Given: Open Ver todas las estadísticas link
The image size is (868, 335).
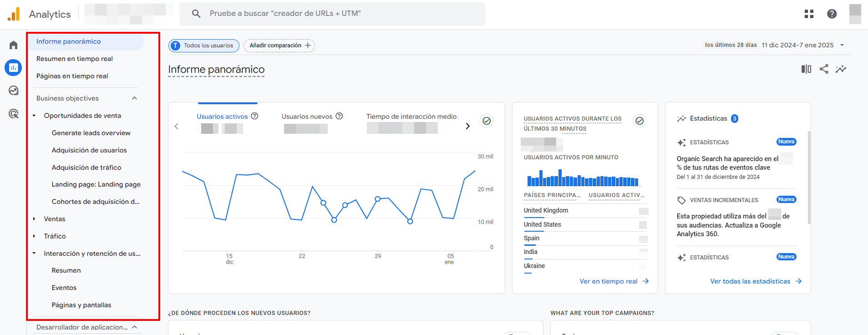Looking at the screenshot, I should (750, 281).
